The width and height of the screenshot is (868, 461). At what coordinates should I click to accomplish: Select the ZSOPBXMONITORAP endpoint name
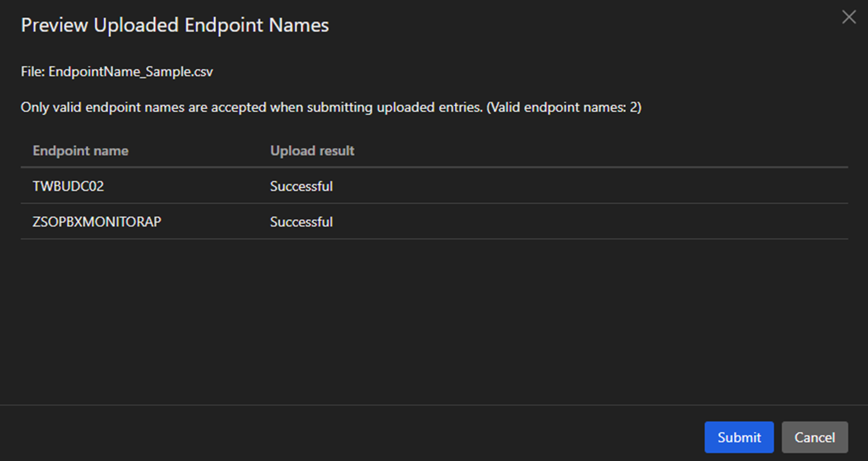(97, 222)
